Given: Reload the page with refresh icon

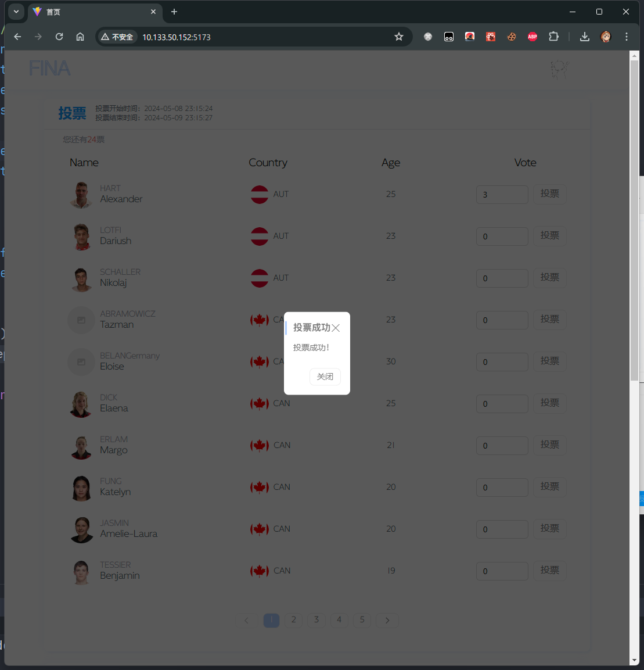Looking at the screenshot, I should click(x=59, y=37).
